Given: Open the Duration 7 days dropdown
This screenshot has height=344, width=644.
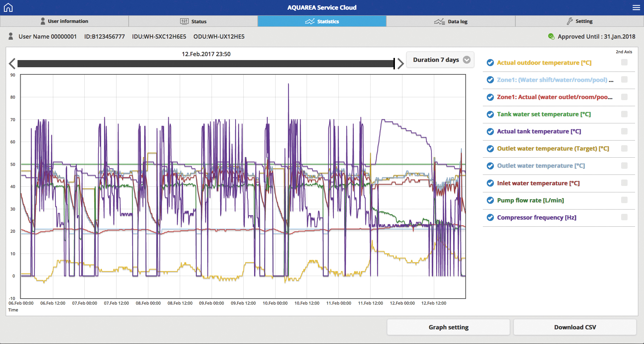Looking at the screenshot, I should 440,60.
